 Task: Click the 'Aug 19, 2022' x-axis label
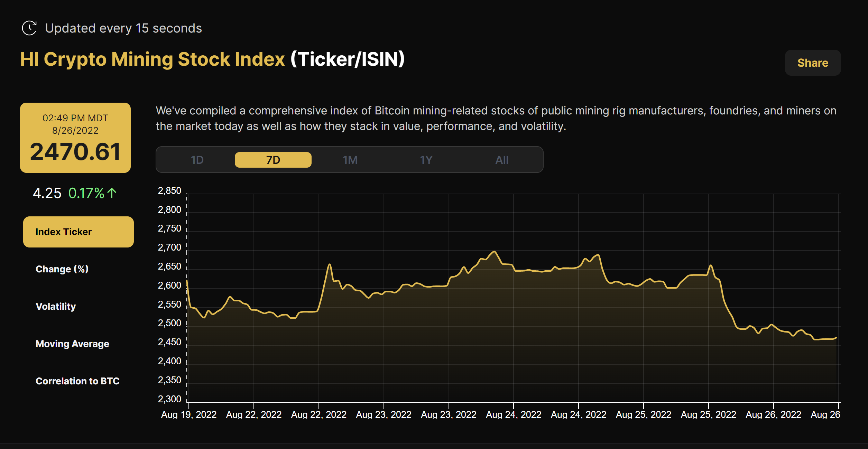point(189,414)
